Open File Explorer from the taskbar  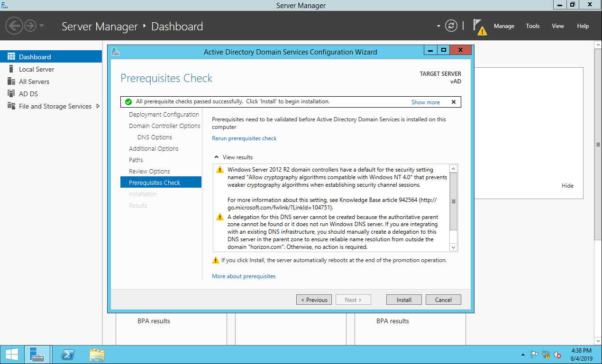pyautogui.click(x=97, y=355)
